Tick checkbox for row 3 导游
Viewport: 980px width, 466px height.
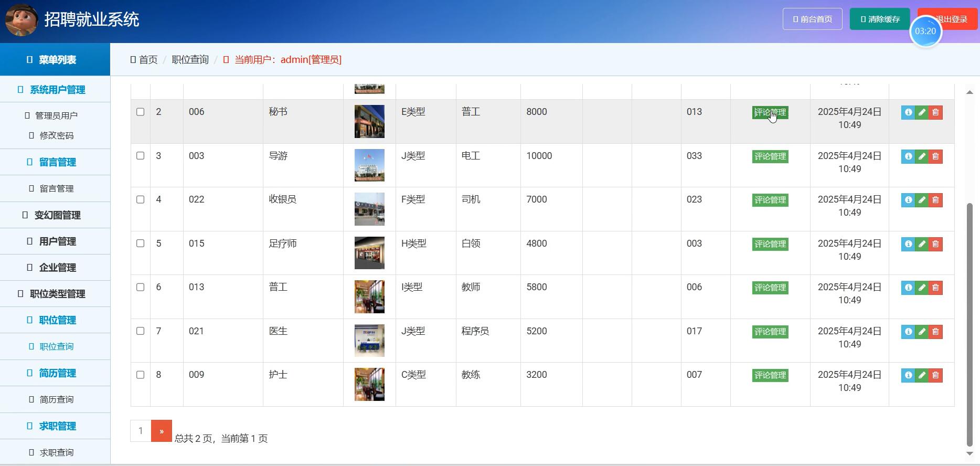click(140, 155)
